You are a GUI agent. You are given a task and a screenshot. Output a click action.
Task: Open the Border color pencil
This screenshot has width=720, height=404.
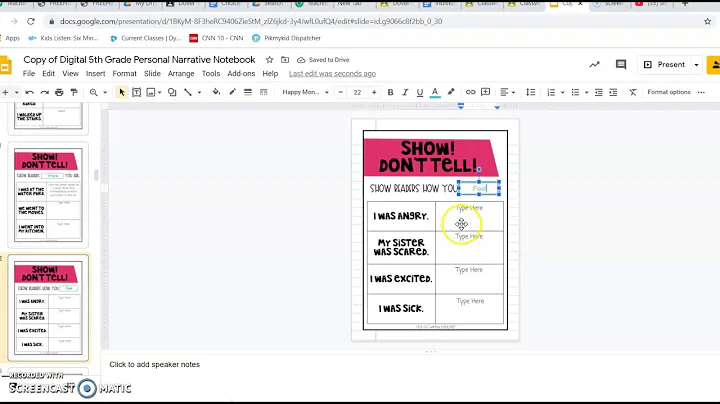click(x=232, y=92)
